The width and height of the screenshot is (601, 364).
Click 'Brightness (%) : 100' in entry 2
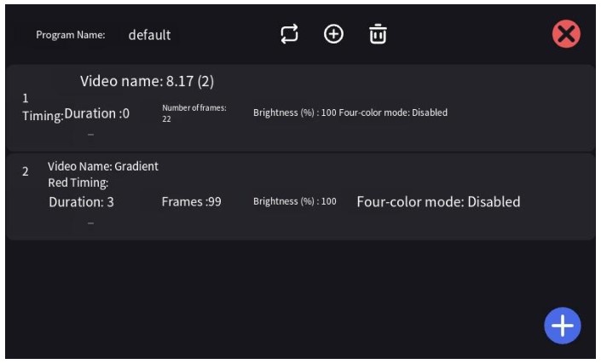[x=295, y=201]
